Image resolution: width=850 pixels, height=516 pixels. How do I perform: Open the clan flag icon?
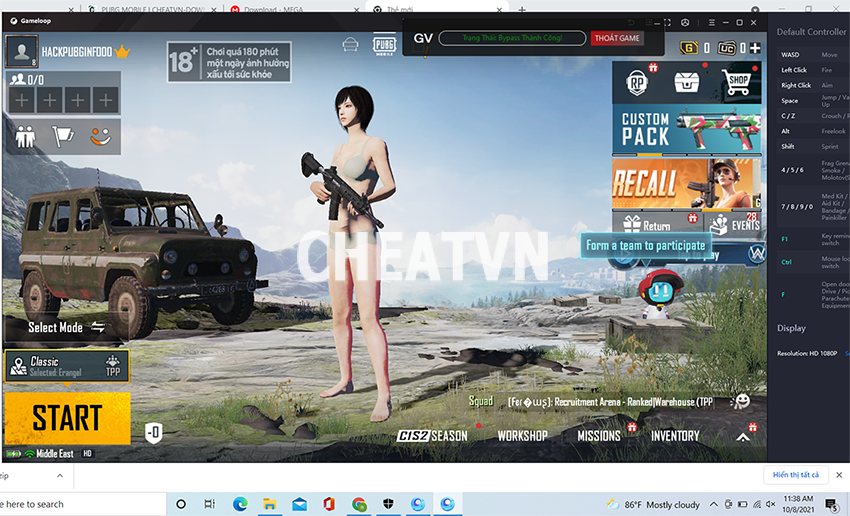(63, 137)
